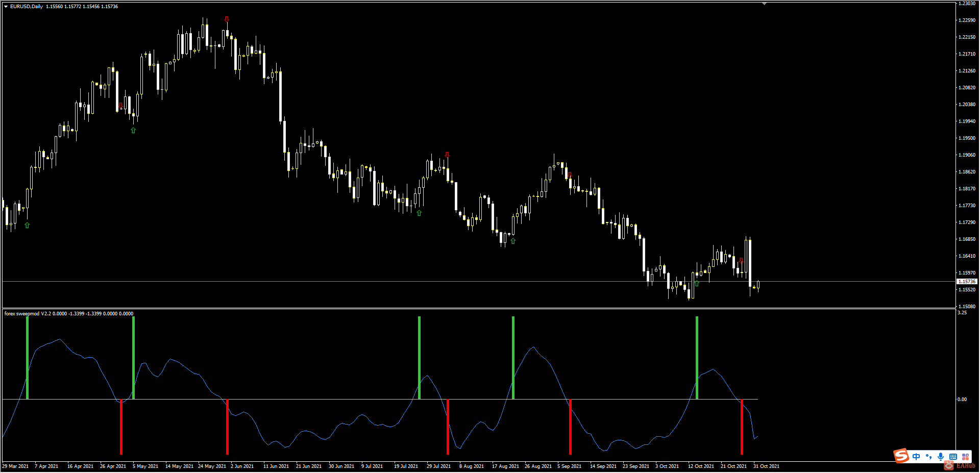Image resolution: width=980 pixels, height=473 pixels.
Task: Click the 3.25 indicator scale value
Action: click(962, 313)
